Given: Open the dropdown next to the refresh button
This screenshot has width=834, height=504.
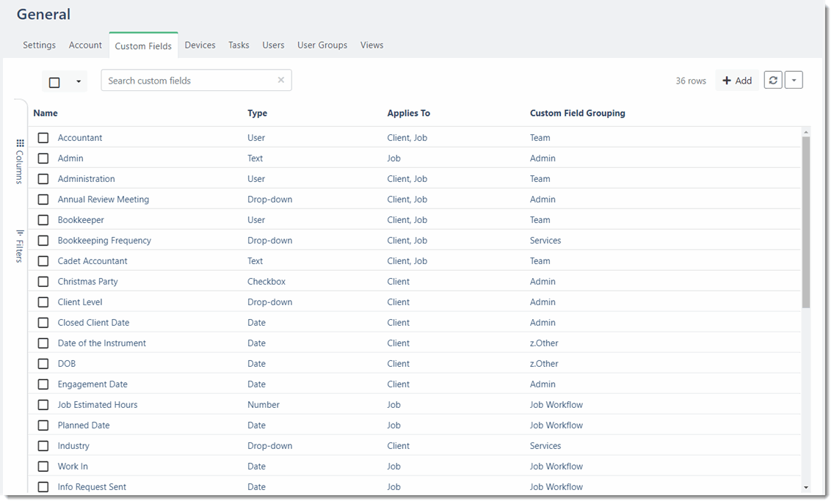Looking at the screenshot, I should (x=794, y=80).
